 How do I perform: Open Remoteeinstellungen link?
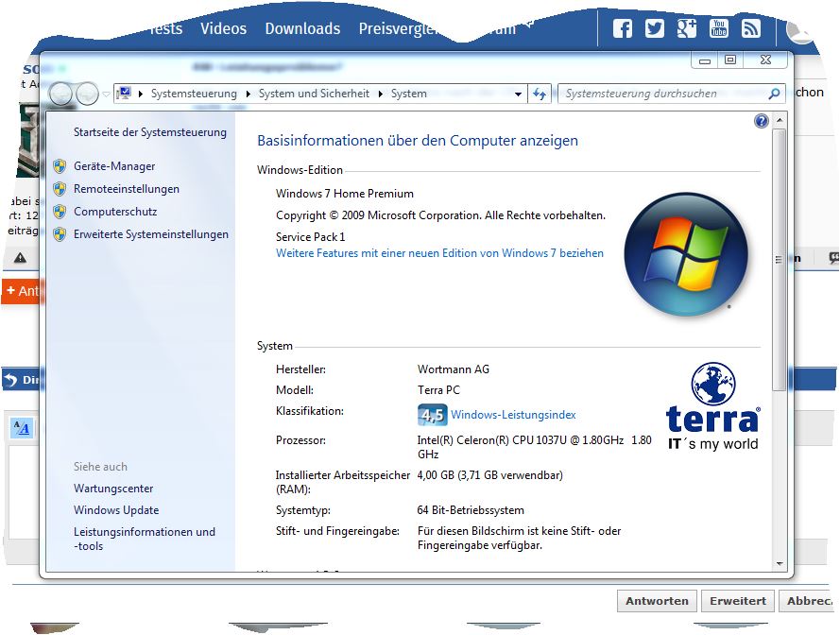(127, 189)
